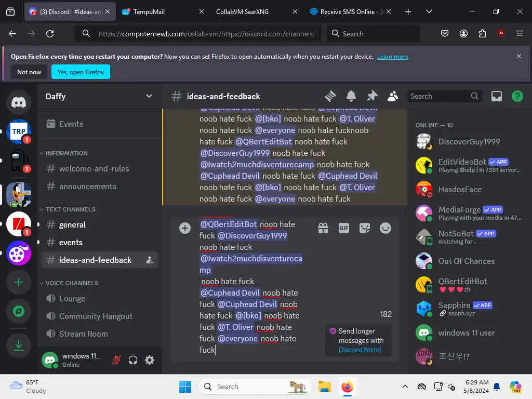This screenshot has height=399, width=532.
Task: Toggle the member list visibility
Action: click(393, 96)
